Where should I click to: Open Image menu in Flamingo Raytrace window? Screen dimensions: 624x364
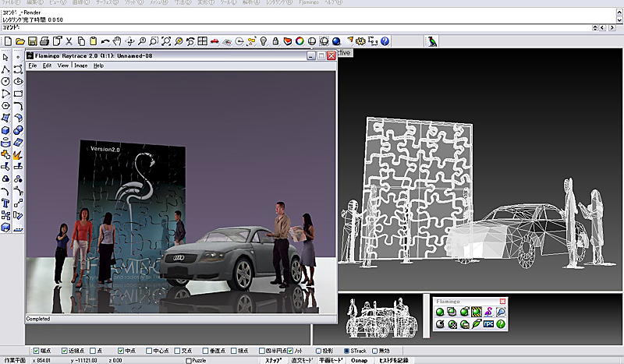(81, 65)
